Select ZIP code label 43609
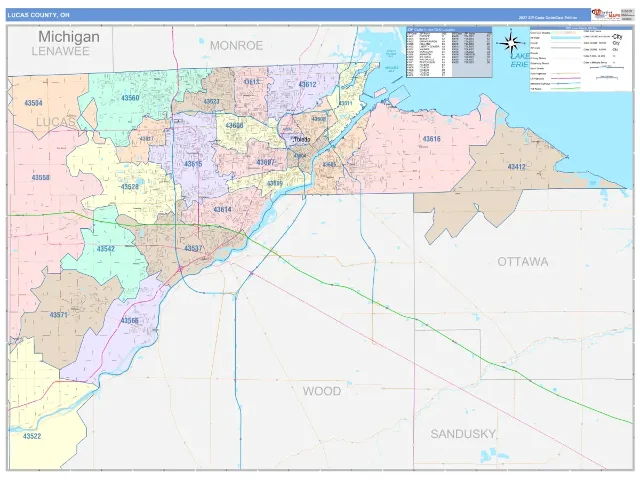640x480 pixels. 275,183
